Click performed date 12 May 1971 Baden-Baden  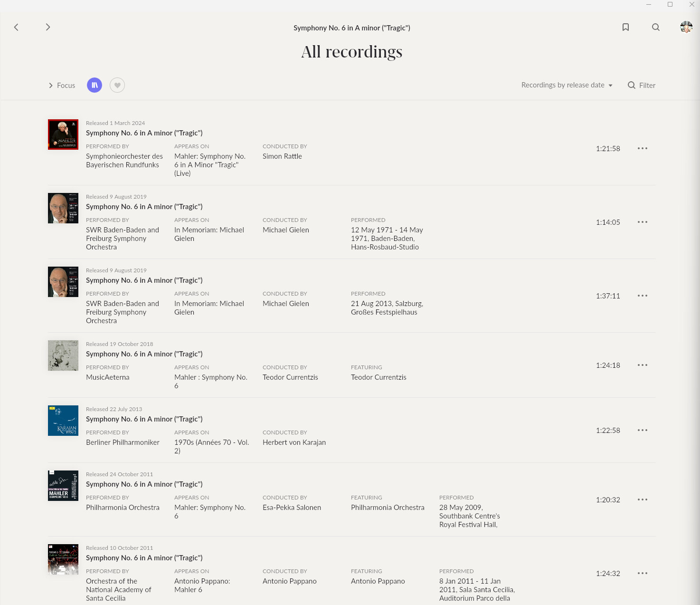tap(387, 239)
